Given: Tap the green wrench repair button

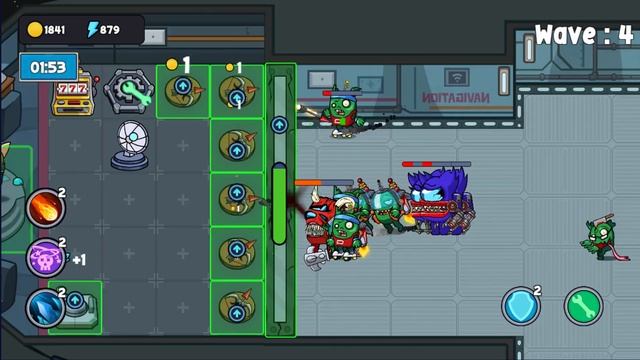Looking at the screenshot, I should [584, 306].
